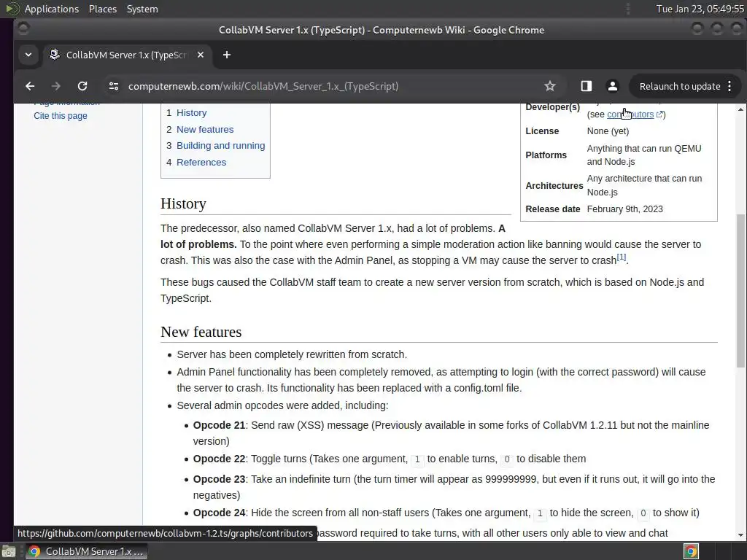Expand the tab search dropdown

pos(28,55)
